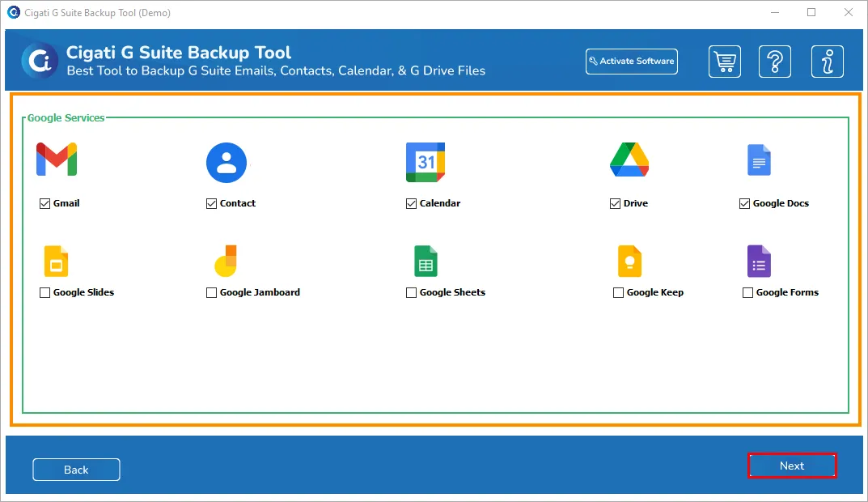
Task: Click the Google Slides icon
Action: point(56,261)
